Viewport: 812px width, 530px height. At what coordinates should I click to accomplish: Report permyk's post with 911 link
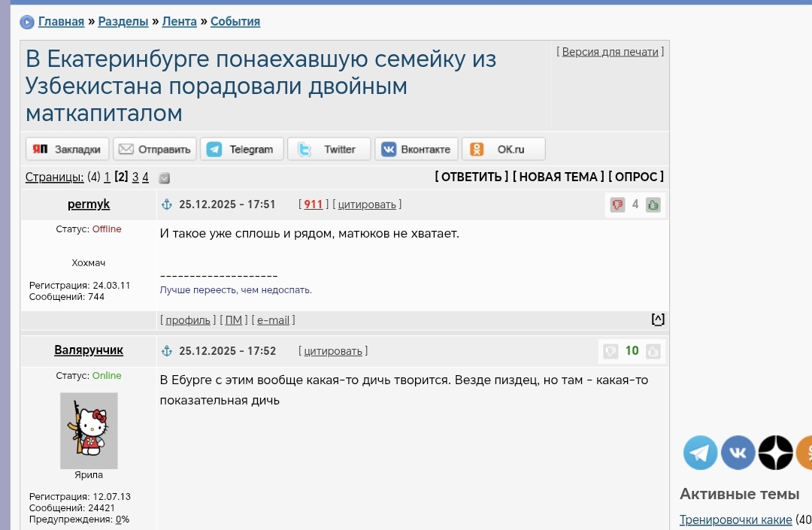click(313, 204)
